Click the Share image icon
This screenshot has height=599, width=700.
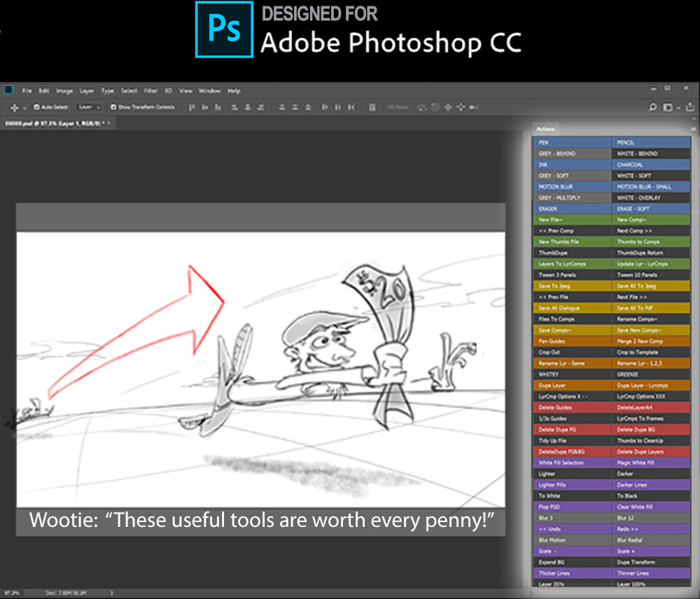689,107
